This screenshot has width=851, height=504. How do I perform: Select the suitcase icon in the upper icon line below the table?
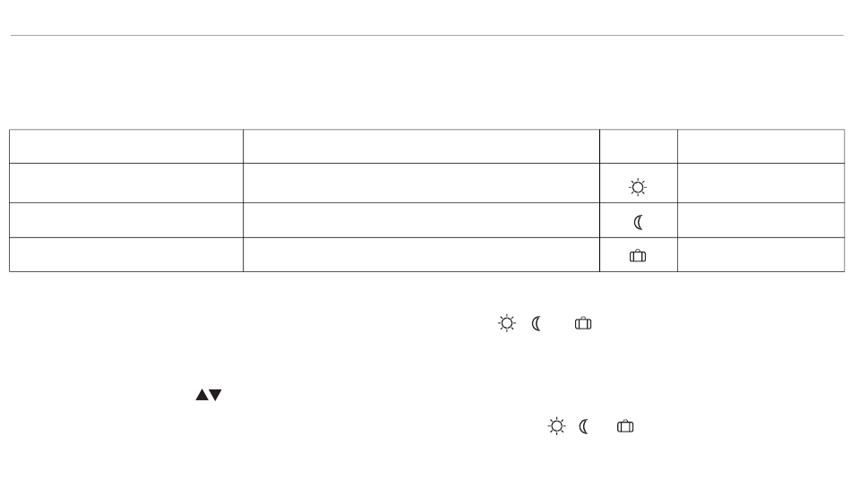(x=583, y=323)
